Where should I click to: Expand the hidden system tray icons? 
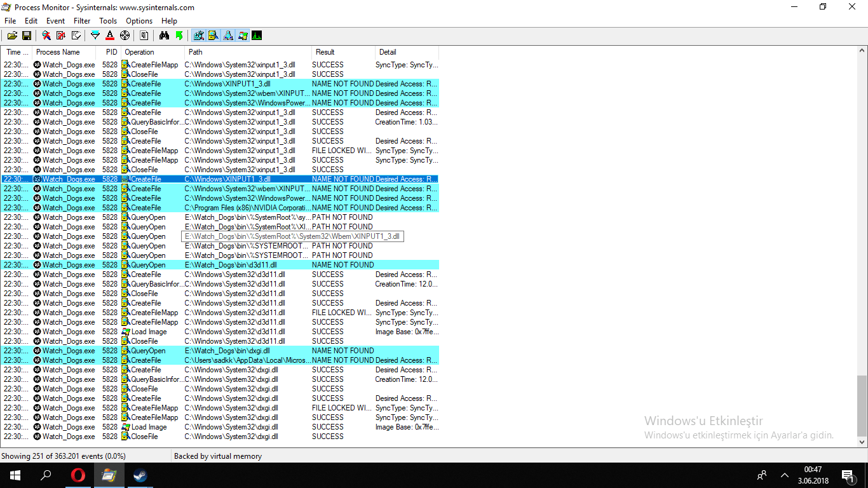coord(785,475)
